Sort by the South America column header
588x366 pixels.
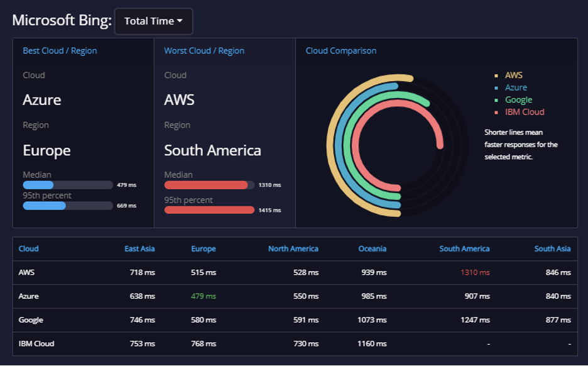pos(464,248)
